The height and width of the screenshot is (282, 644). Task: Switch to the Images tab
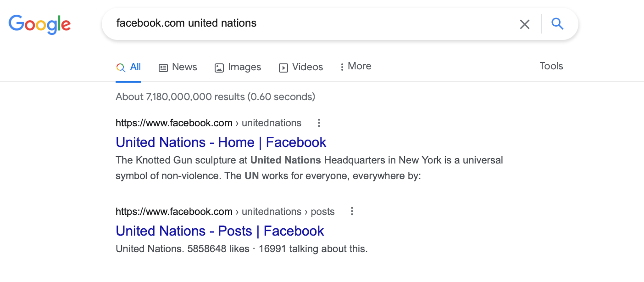point(244,67)
